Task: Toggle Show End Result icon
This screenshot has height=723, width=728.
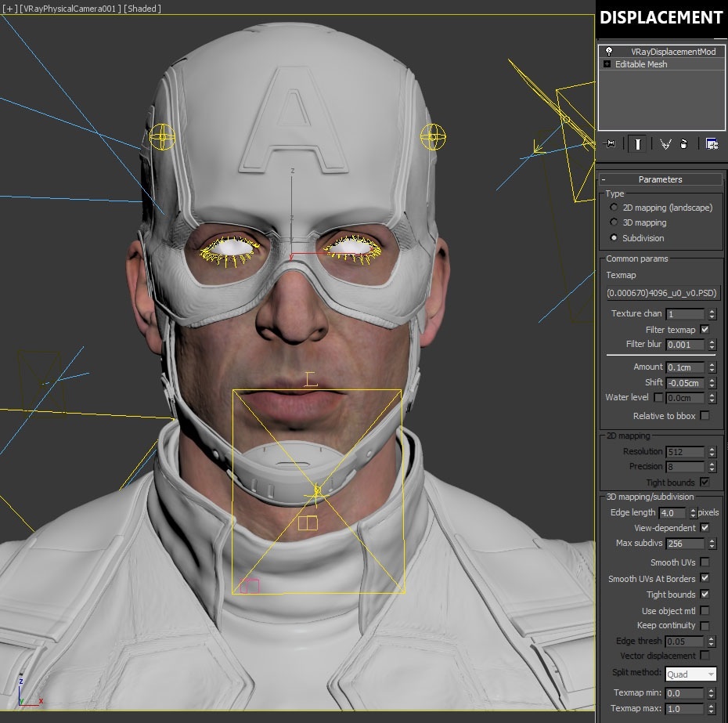Action: [637, 144]
